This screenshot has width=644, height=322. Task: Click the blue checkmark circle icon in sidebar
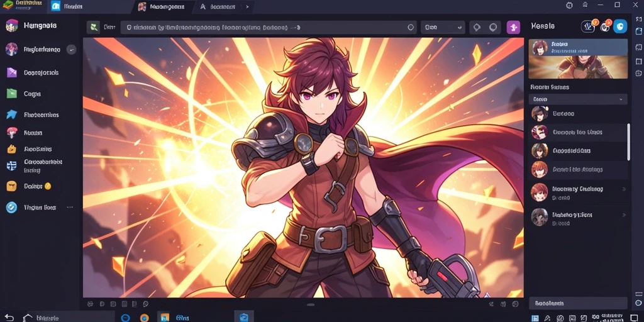[11, 208]
